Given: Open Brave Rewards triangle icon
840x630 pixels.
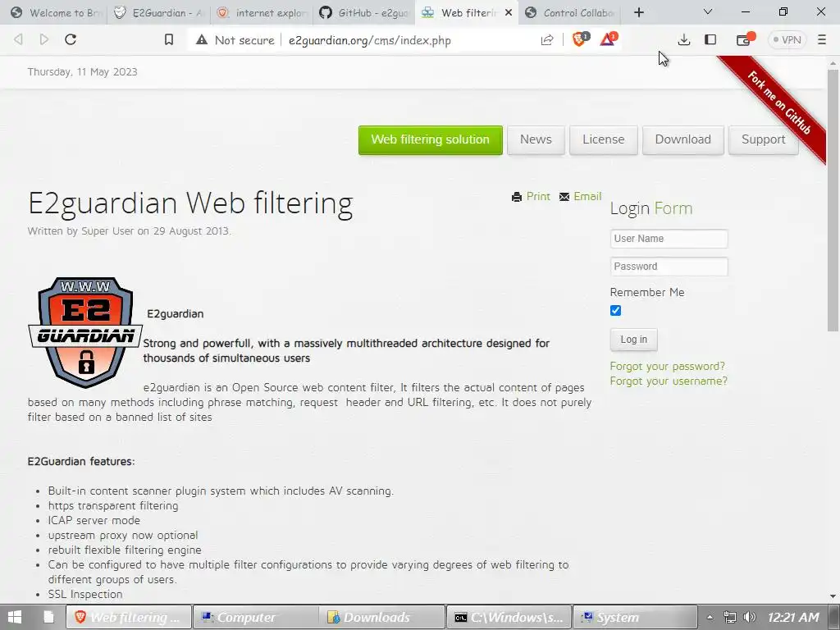Looking at the screenshot, I should coord(609,39).
